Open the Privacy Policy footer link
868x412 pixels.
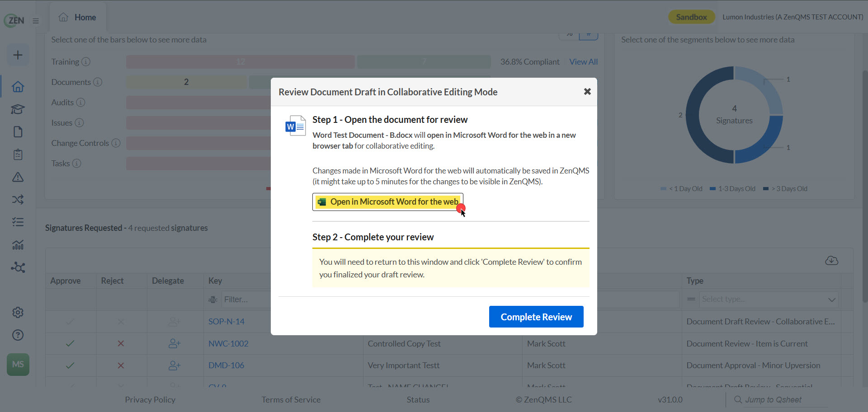[150, 399]
